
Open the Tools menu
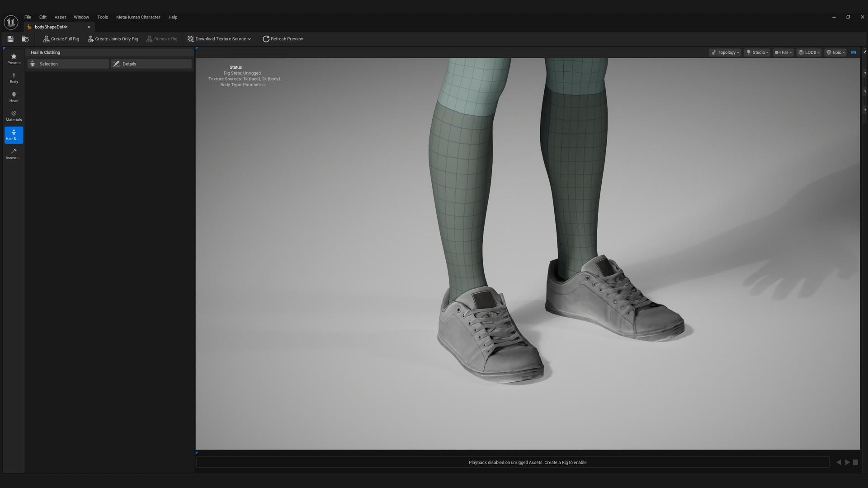click(103, 17)
